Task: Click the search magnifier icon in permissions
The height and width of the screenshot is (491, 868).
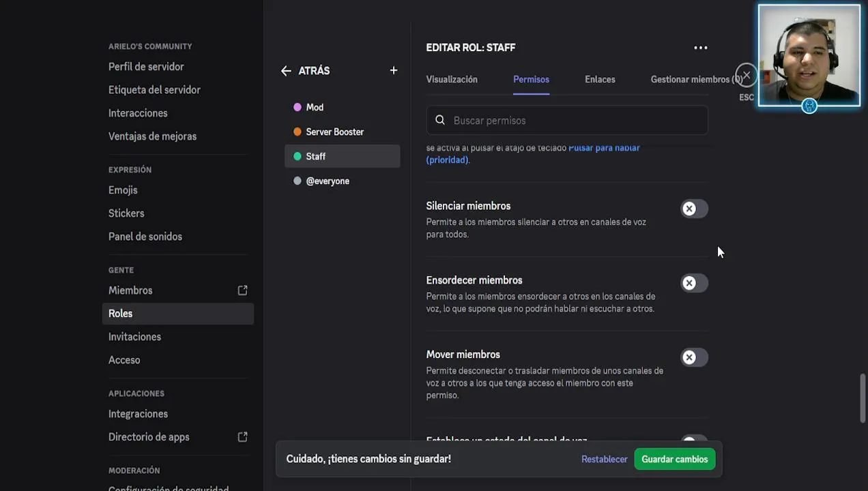Action: point(440,121)
